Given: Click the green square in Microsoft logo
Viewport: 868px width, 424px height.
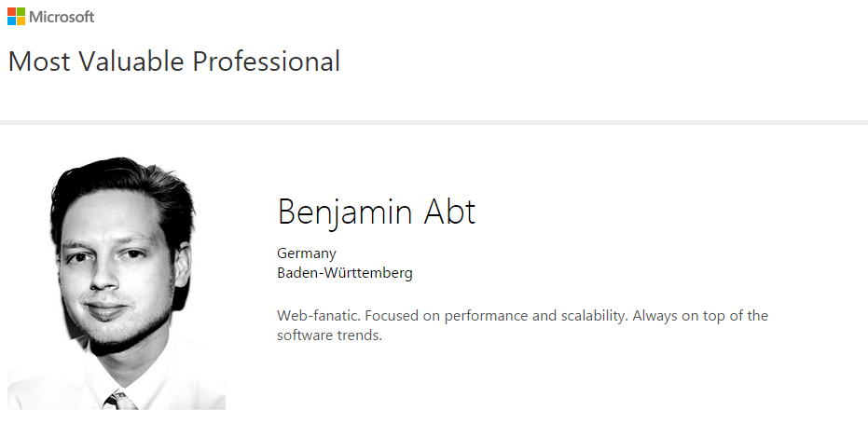Looking at the screenshot, I should point(21,12).
